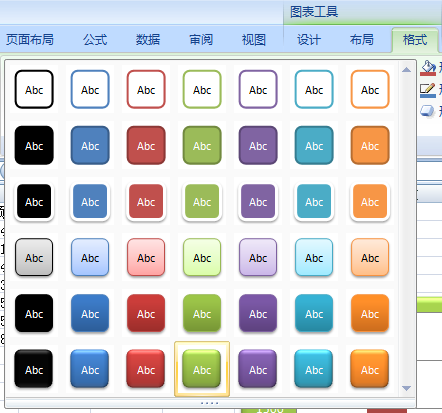
Task: Pick the aqua style with white border third row
Action: coord(314,202)
